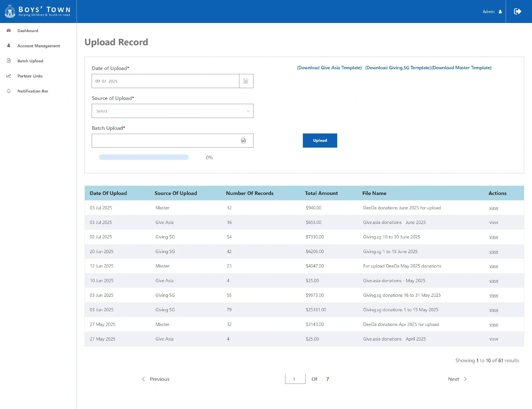The image size is (532, 409).
Task: Download the Give Asia Template
Action: tap(329, 68)
